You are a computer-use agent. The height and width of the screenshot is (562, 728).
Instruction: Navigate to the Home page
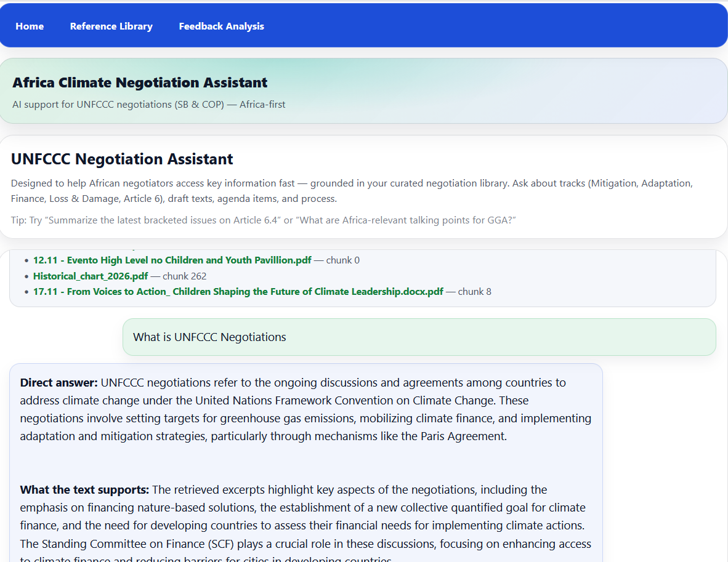click(x=30, y=26)
